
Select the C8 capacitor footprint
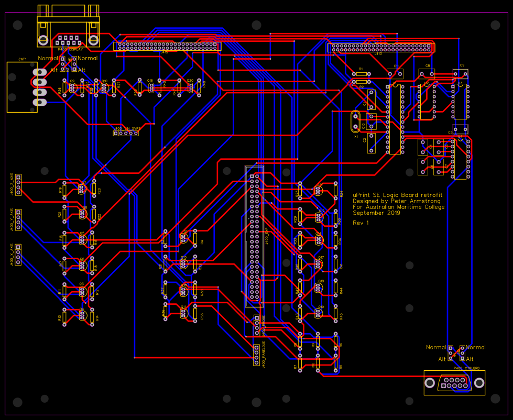427,74
